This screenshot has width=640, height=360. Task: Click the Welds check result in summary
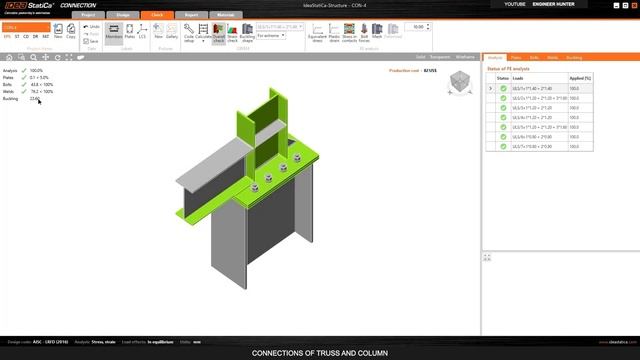(x=42, y=91)
